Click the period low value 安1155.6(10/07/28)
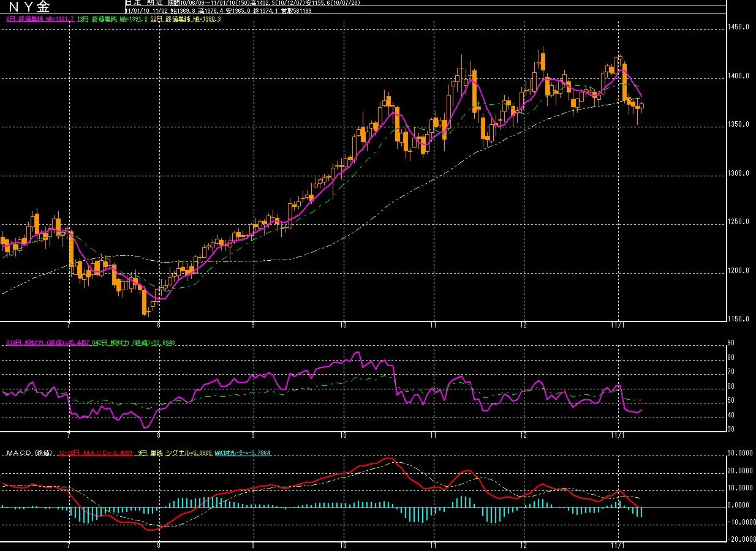 tap(332, 3)
